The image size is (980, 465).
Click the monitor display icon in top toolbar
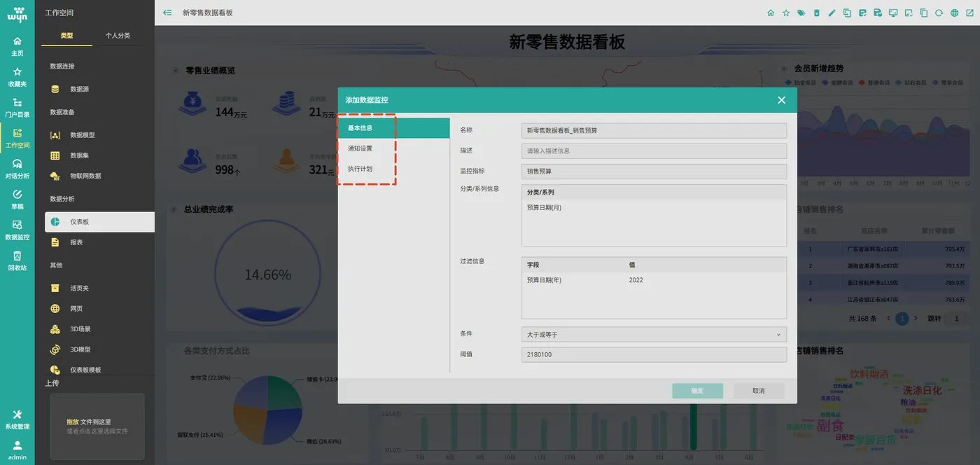893,13
